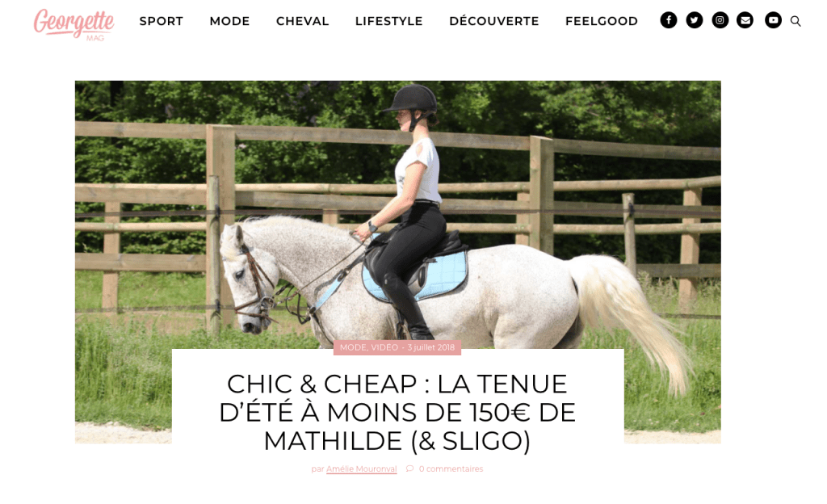Click author link Amélie Mouronval
Image resolution: width=827 pixels, height=504 pixels.
point(361,468)
